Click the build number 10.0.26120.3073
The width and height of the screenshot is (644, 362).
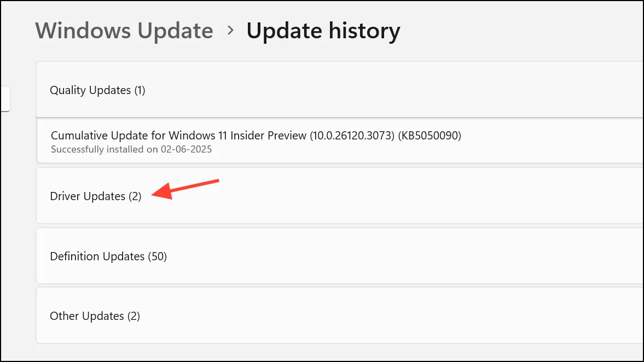(x=352, y=136)
